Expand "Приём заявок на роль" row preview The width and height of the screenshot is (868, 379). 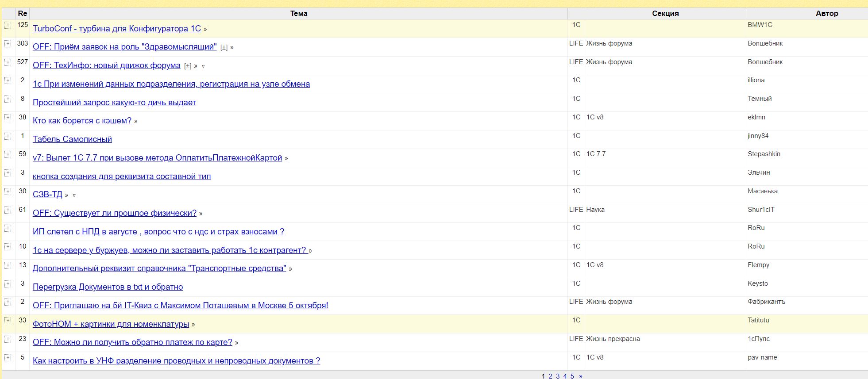[8, 44]
